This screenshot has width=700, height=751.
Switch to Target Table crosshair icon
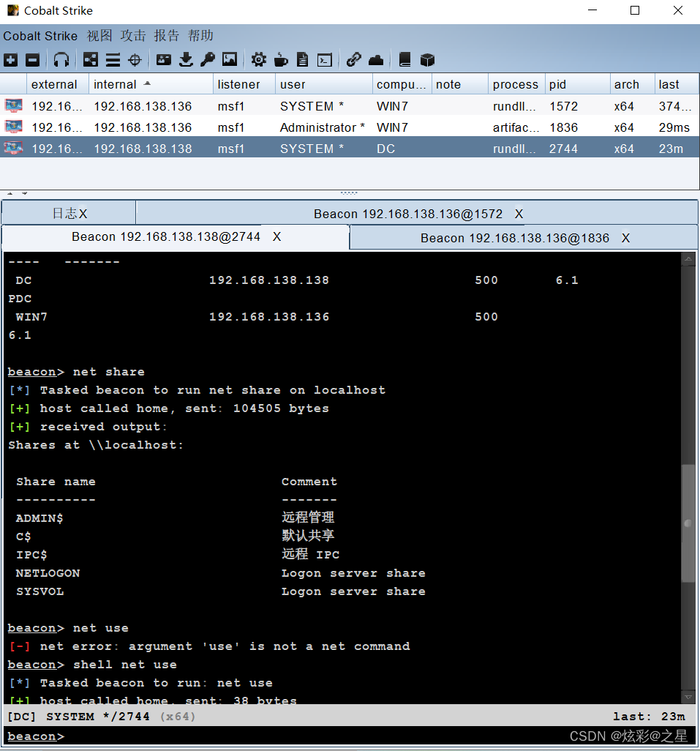click(135, 60)
